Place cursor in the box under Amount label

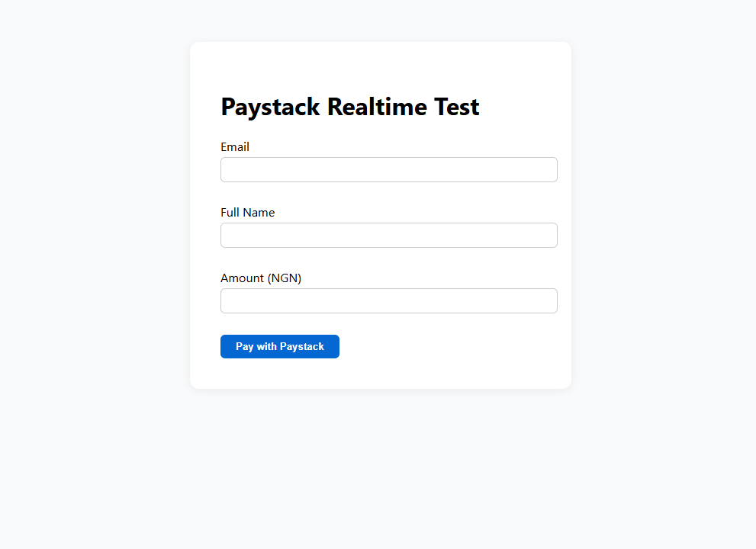click(x=388, y=300)
